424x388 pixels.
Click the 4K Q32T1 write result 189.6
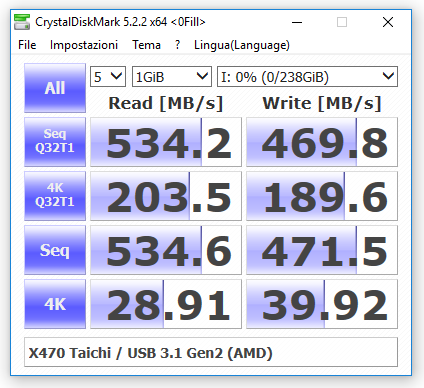click(x=322, y=196)
